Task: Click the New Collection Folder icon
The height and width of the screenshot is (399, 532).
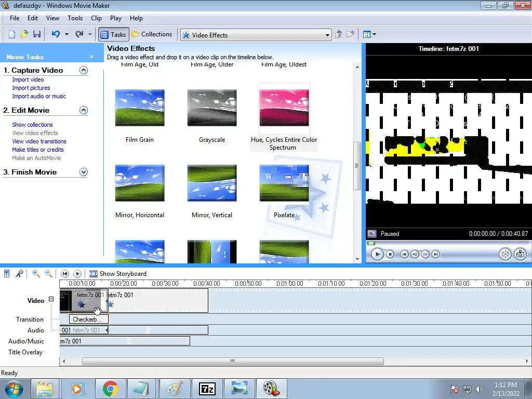Action: (x=350, y=34)
